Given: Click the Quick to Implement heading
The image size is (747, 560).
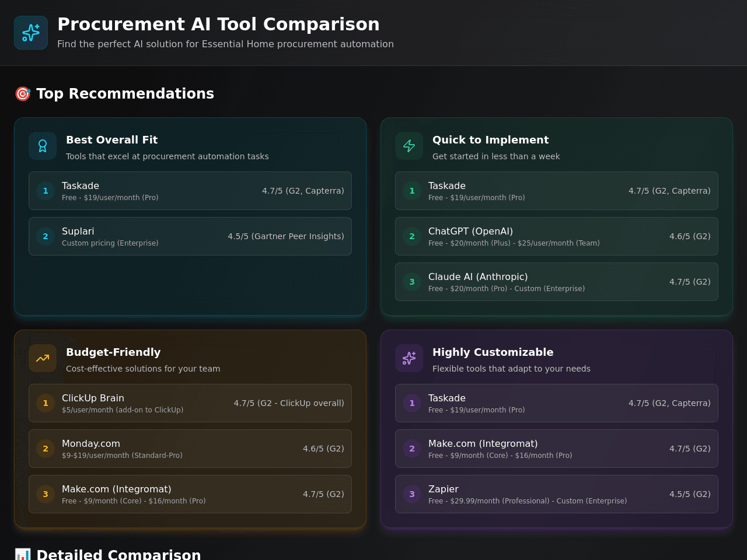Looking at the screenshot, I should coord(490,140).
